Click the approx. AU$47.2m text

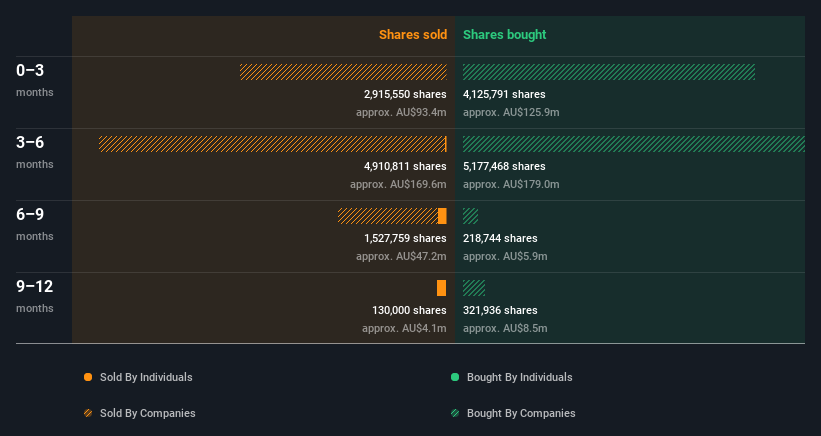pos(401,256)
